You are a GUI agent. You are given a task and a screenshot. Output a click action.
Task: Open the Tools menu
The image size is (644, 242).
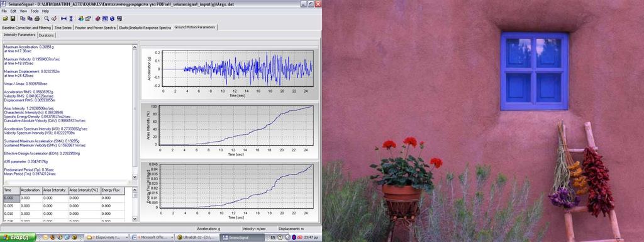(x=35, y=11)
